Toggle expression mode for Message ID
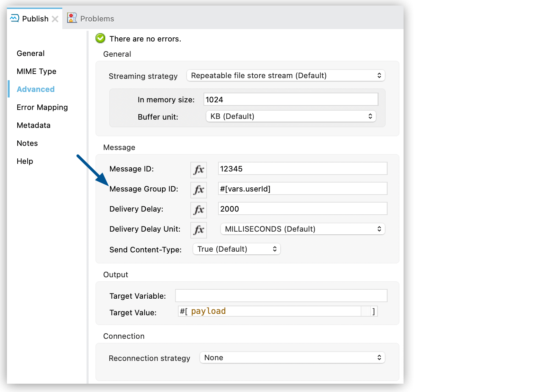 click(198, 170)
